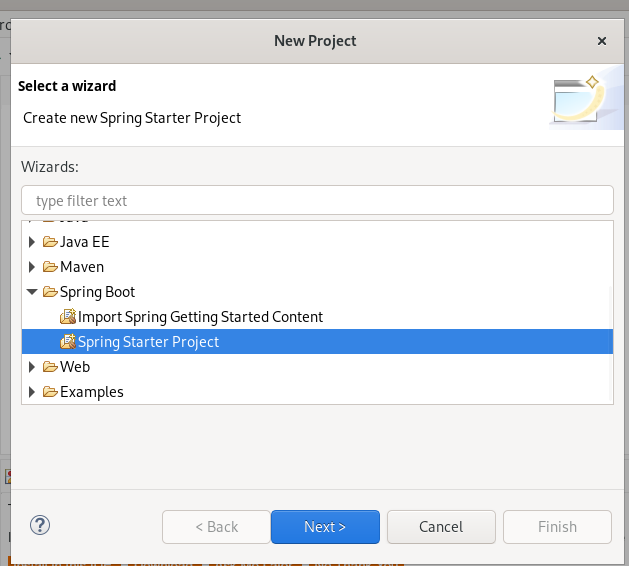Click the Spring Starter Project wizard icon
Screen dimensions: 629x566
click(68, 341)
